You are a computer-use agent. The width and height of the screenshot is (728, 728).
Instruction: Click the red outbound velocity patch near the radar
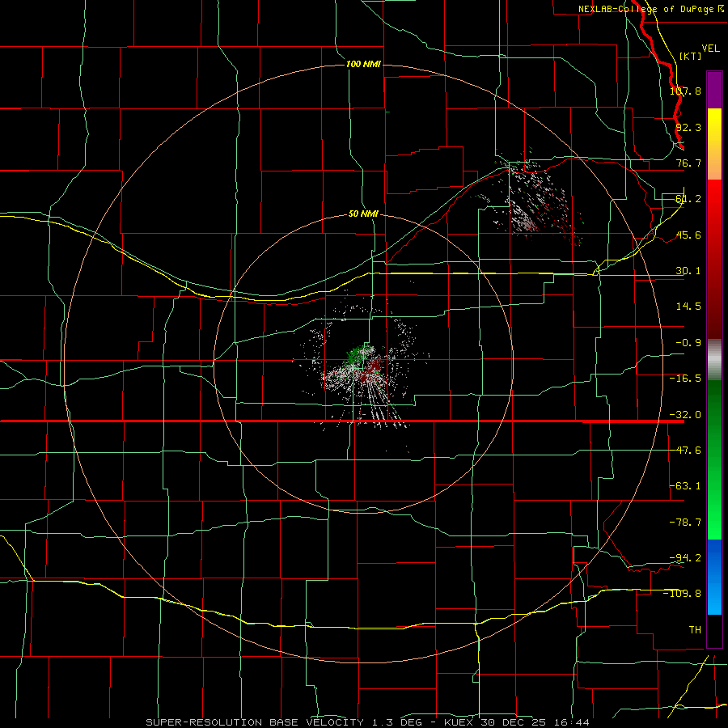373,368
